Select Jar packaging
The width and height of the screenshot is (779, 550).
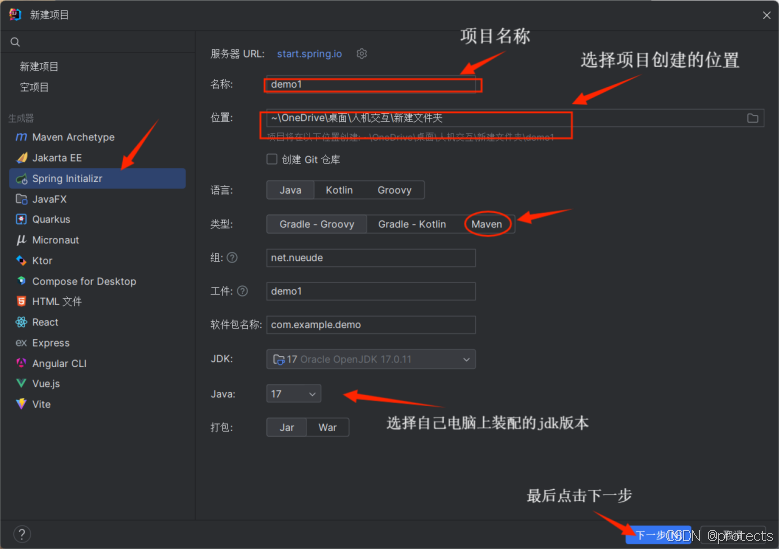287,428
